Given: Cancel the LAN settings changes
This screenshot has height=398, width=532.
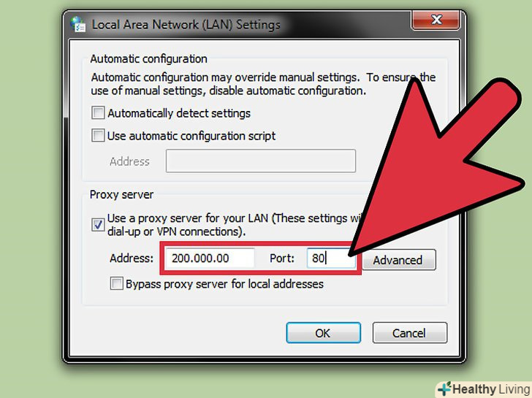Looking at the screenshot, I should (409, 333).
